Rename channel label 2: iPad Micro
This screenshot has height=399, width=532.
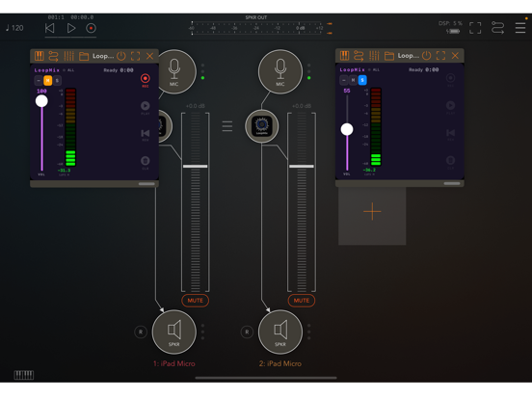[x=280, y=363]
